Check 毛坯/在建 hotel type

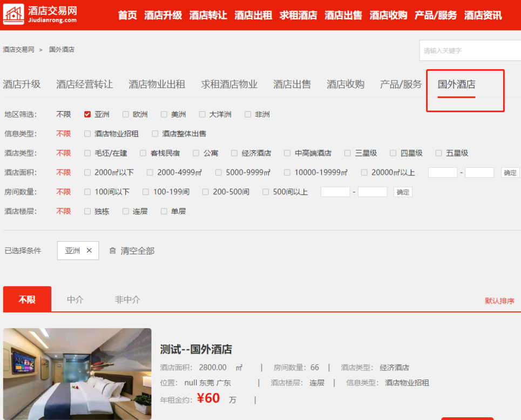pos(87,153)
